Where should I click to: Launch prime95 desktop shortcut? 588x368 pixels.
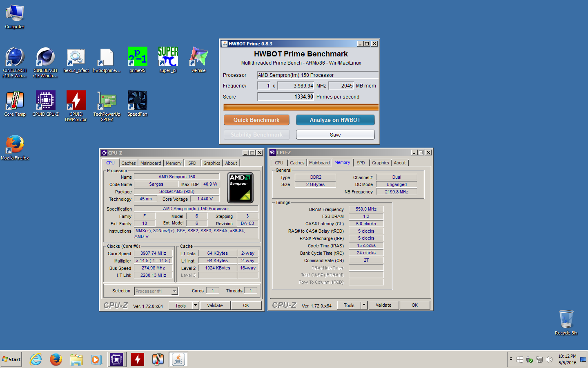point(138,60)
